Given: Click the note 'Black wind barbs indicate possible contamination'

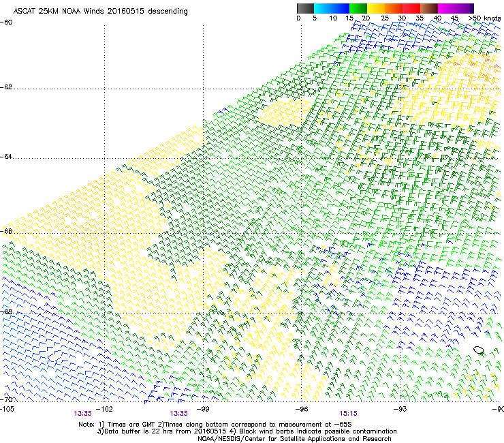Looking at the screenshot, I should pos(318,431).
